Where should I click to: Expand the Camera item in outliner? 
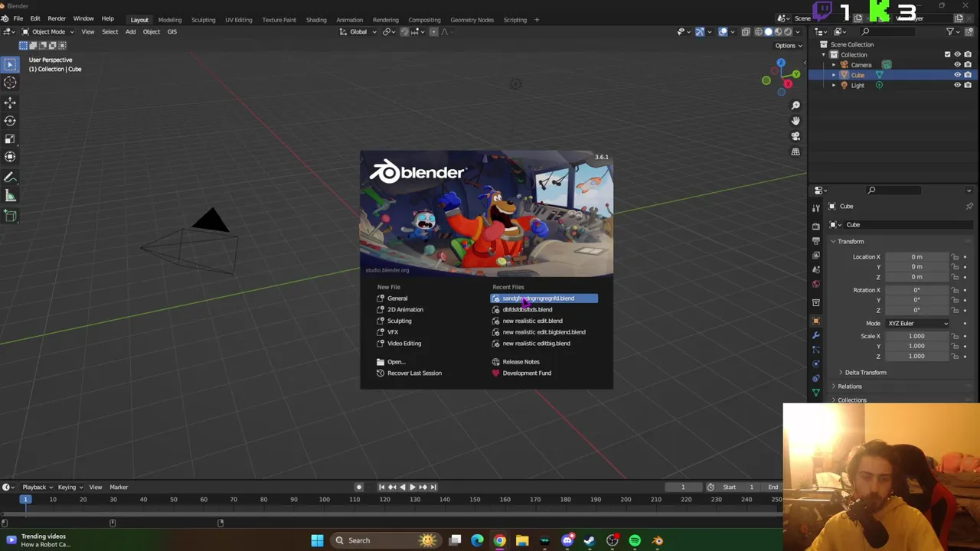834,65
